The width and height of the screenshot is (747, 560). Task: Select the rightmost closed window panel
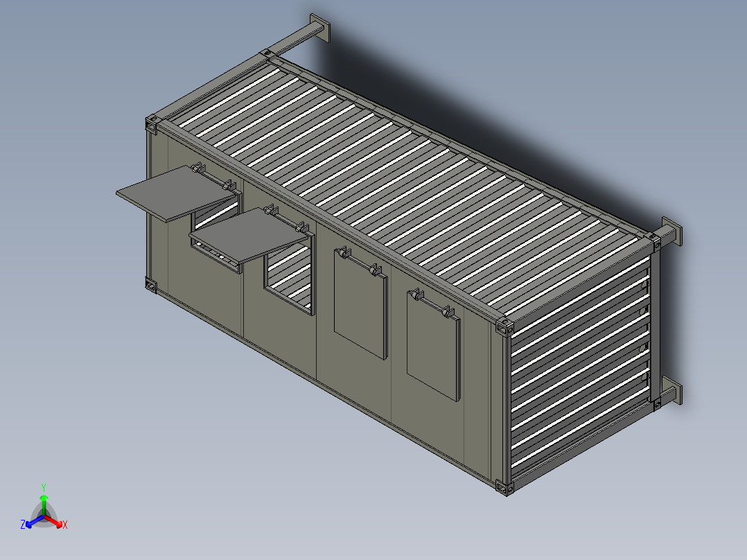[434, 346]
